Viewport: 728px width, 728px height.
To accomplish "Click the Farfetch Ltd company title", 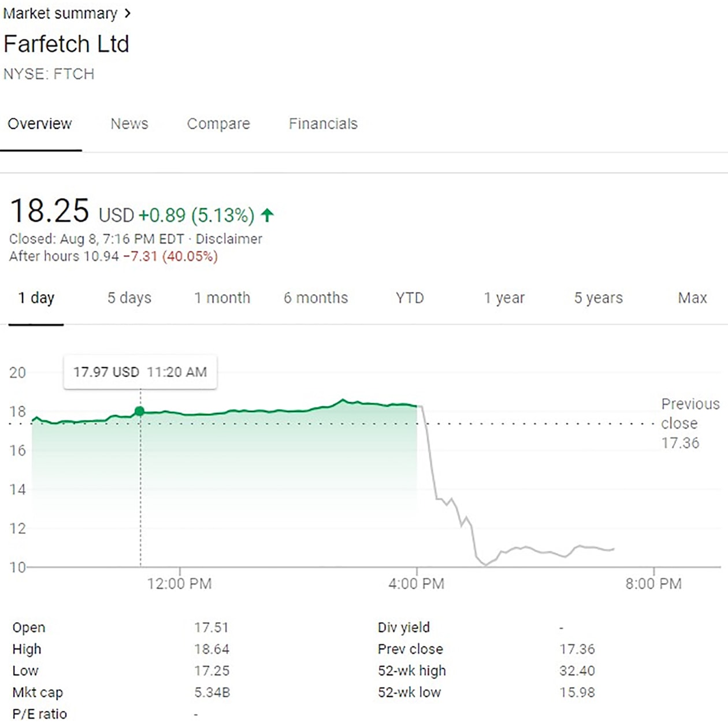I will point(66,44).
